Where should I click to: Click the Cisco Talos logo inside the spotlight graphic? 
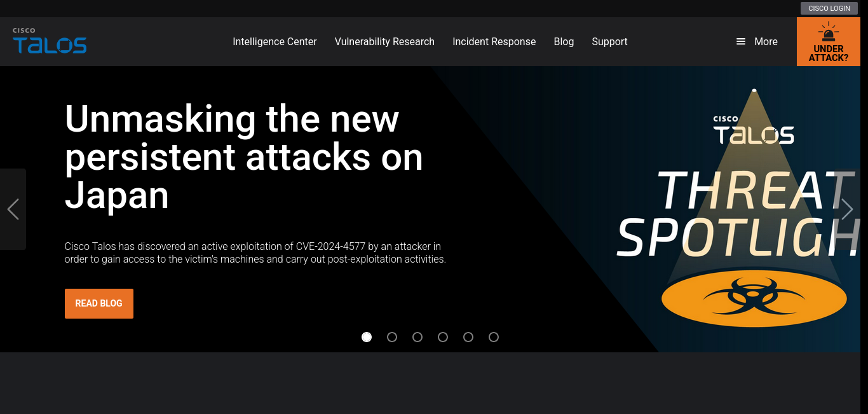click(754, 130)
